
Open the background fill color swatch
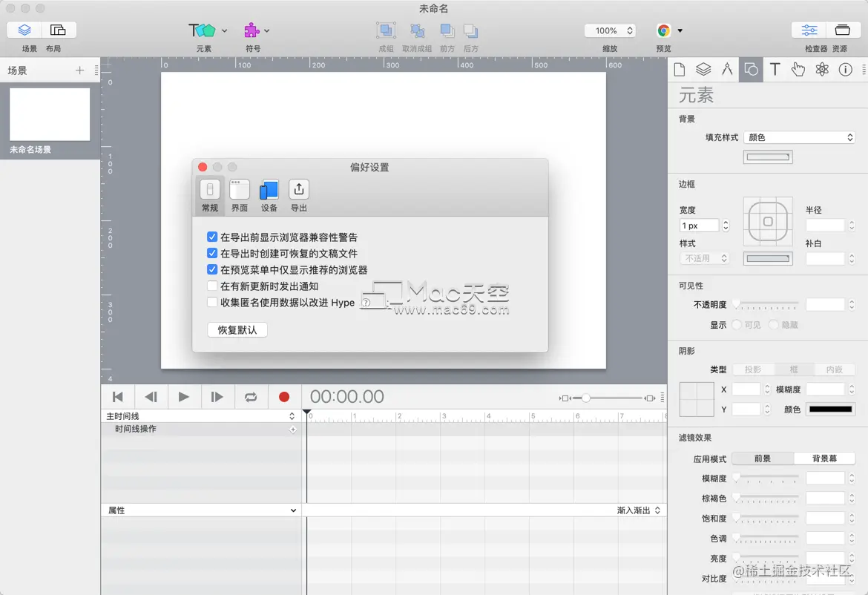768,157
